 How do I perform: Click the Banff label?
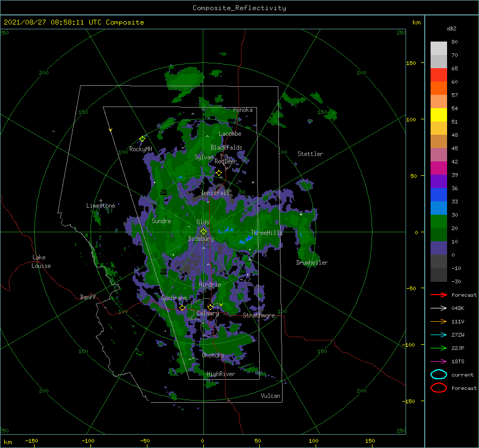(88, 297)
